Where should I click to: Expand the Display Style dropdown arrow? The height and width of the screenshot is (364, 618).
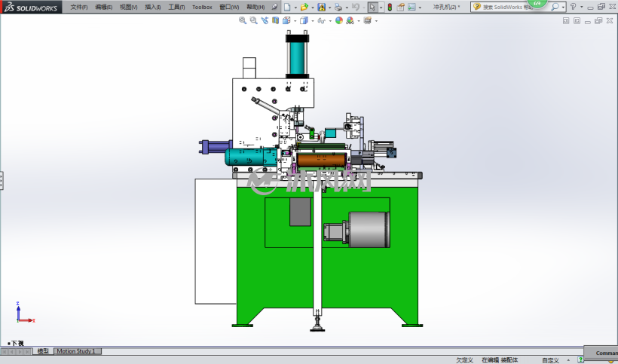point(313,21)
